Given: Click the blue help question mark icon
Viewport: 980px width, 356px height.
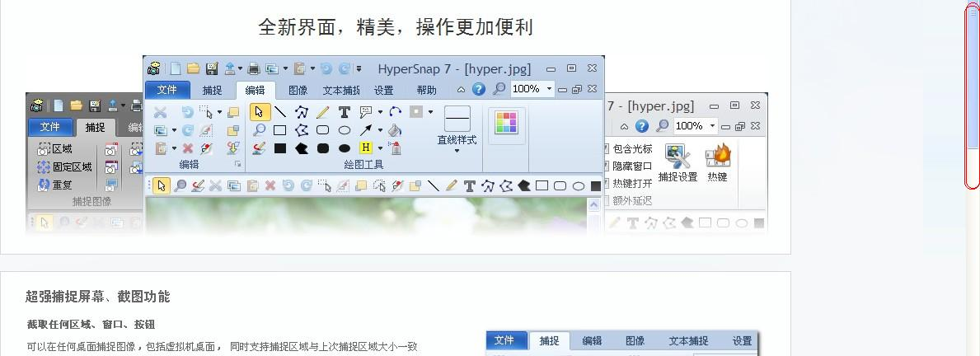Looking at the screenshot, I should [x=478, y=89].
